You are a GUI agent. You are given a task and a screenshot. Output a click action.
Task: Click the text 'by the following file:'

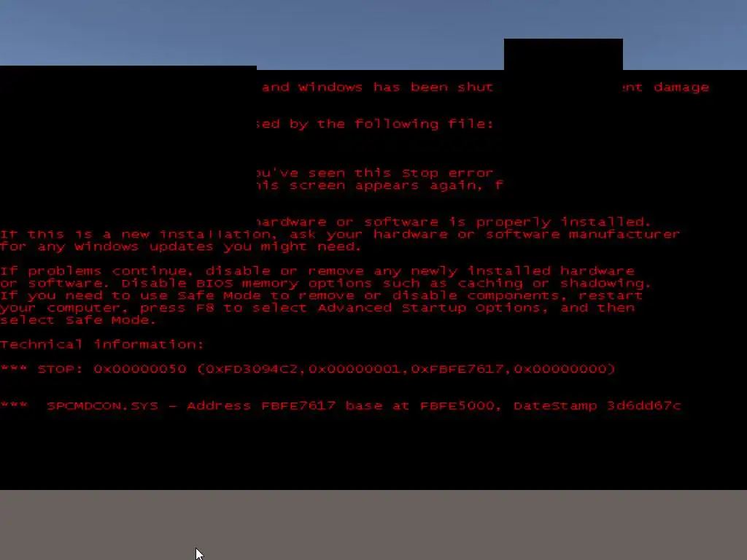point(391,124)
